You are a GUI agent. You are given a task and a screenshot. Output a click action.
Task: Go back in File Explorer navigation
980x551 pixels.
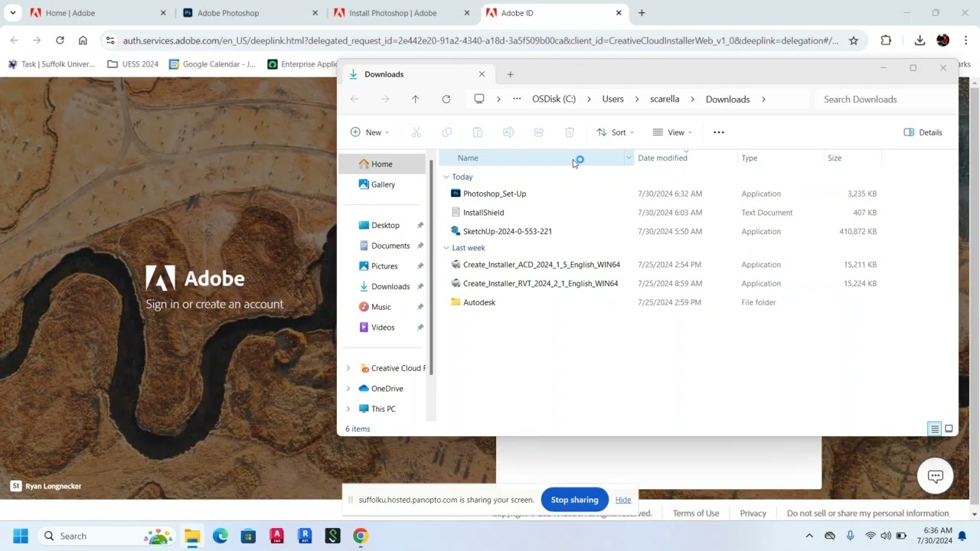[354, 99]
